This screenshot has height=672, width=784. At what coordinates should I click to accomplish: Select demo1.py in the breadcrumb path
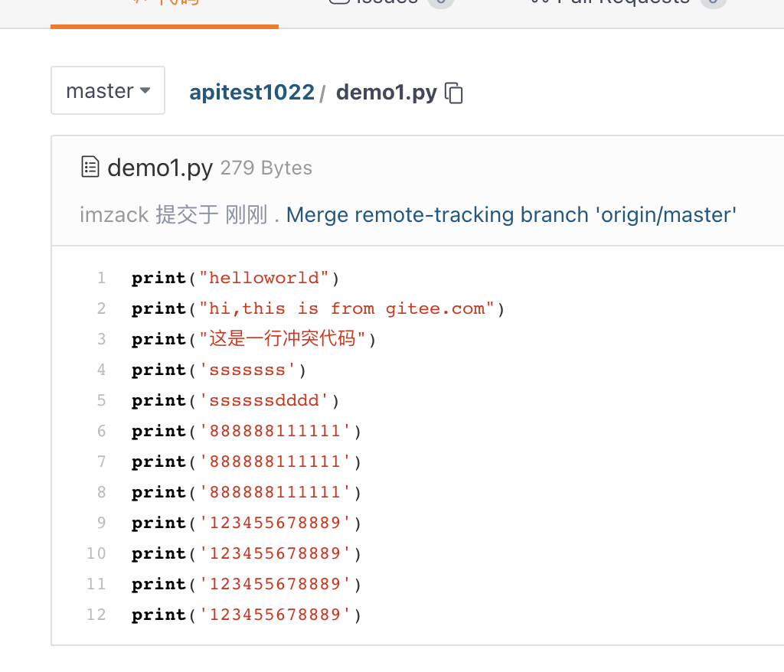tap(387, 93)
